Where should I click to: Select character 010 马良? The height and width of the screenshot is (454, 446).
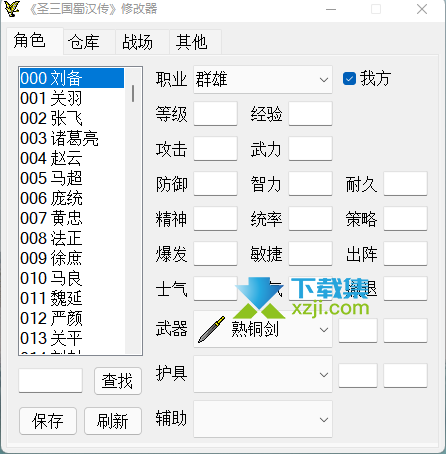(x=72, y=278)
